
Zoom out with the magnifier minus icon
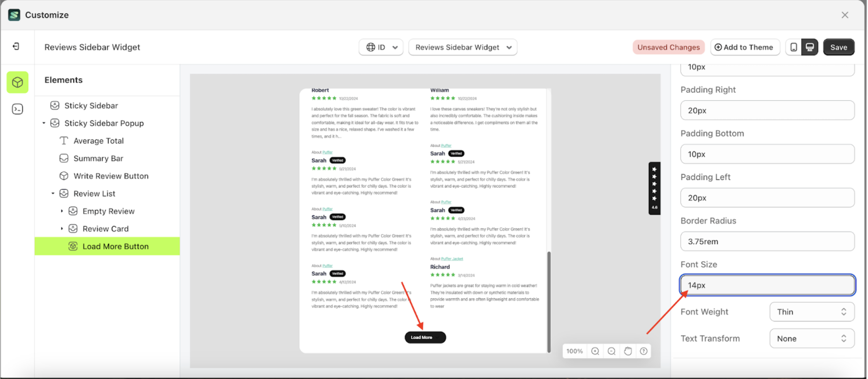pyautogui.click(x=611, y=351)
